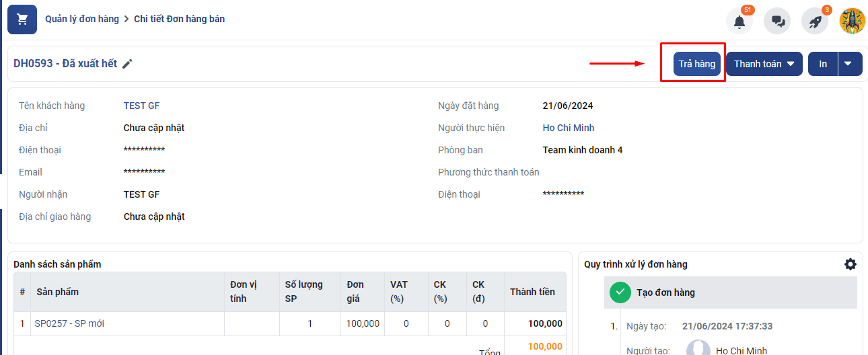Click the rocket icon in header
The image size is (868, 355).
[815, 22]
